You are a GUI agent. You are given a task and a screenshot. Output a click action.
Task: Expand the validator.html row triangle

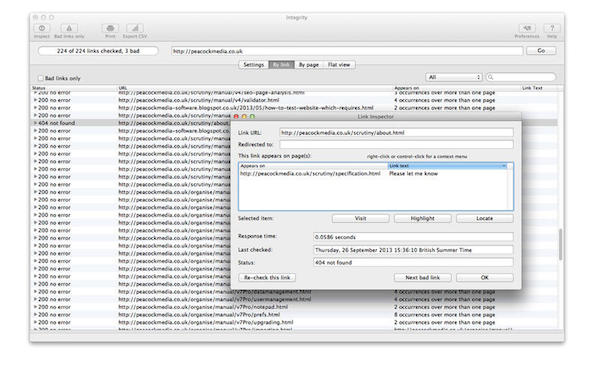[x=35, y=100]
